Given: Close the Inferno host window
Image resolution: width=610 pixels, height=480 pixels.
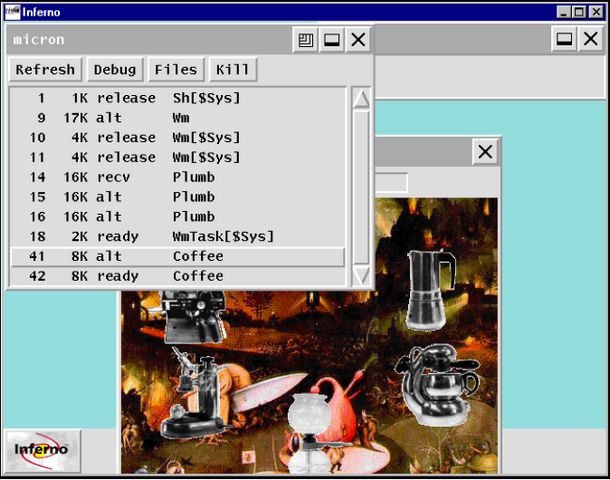Looking at the screenshot, I should pos(596,12).
